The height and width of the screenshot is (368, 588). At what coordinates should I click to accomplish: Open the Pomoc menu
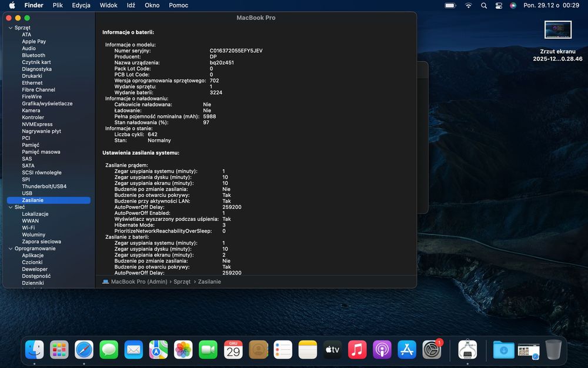pyautogui.click(x=179, y=5)
